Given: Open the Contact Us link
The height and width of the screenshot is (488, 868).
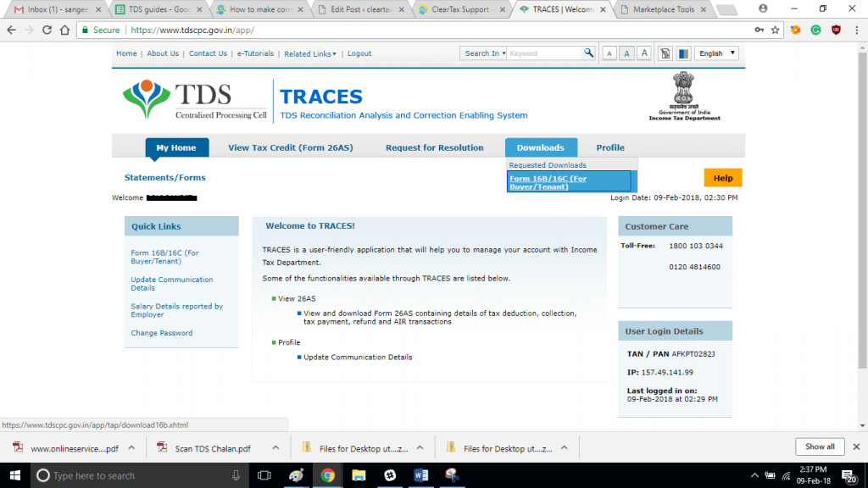Looking at the screenshot, I should [x=208, y=53].
